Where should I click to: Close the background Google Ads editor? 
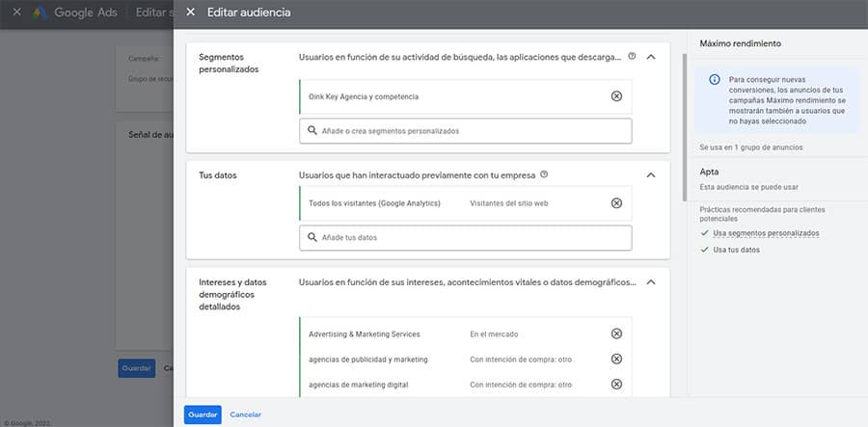16,13
